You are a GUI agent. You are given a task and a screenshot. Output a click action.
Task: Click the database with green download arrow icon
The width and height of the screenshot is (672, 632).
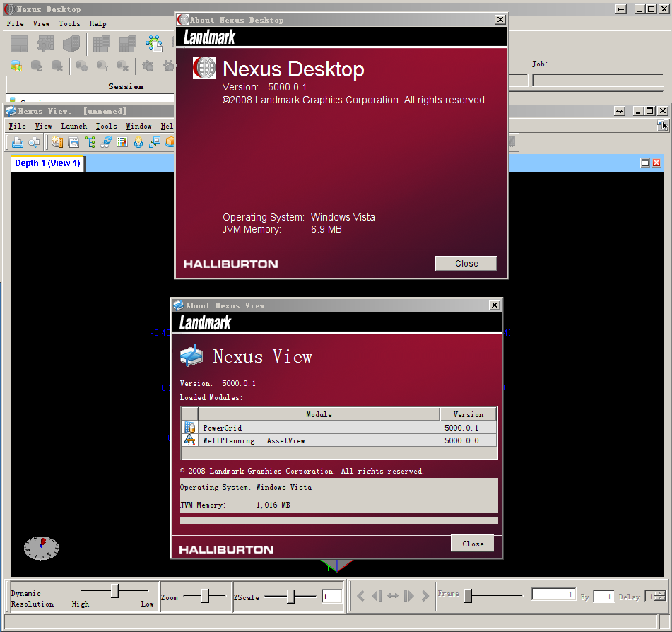[x=16, y=66]
